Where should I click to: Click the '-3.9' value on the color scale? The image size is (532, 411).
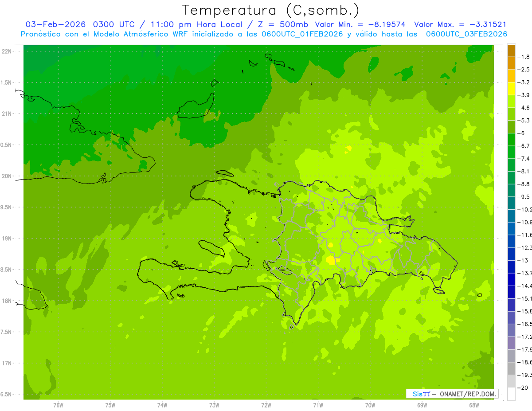pyautogui.click(x=524, y=95)
